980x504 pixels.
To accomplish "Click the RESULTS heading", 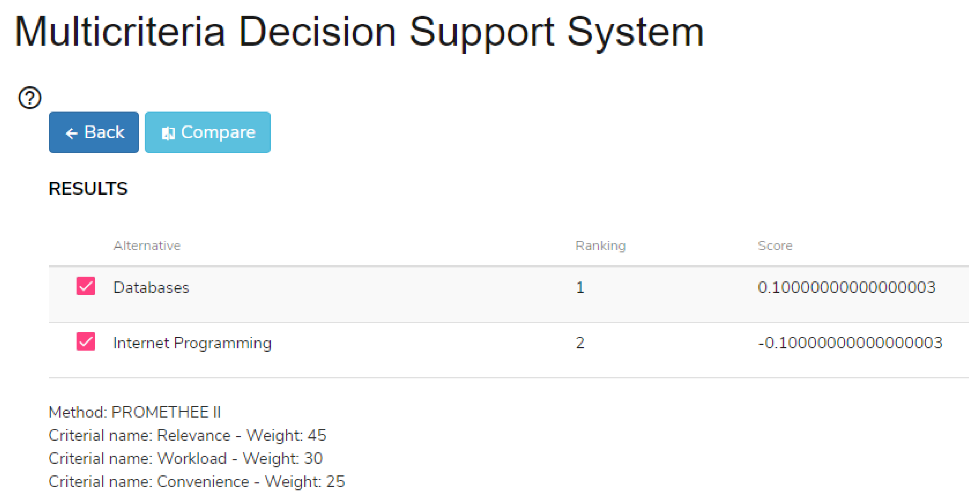I will pyautogui.click(x=88, y=189).
